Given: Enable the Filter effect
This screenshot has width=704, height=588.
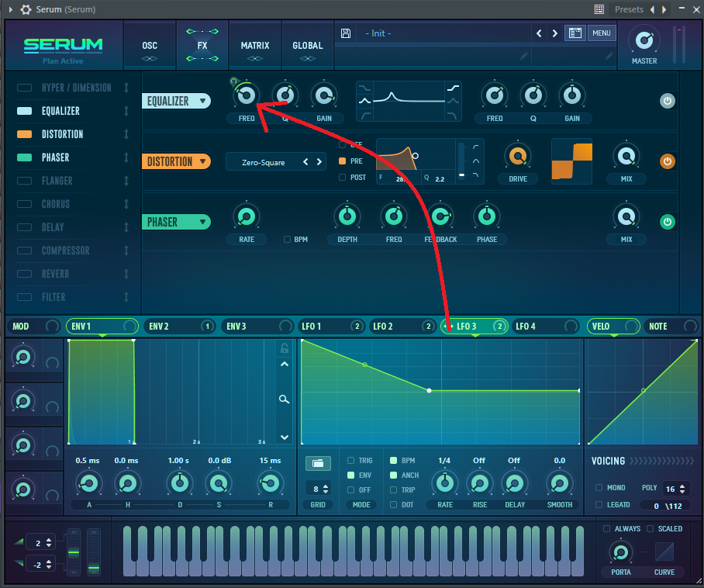Looking at the screenshot, I should click(24, 297).
